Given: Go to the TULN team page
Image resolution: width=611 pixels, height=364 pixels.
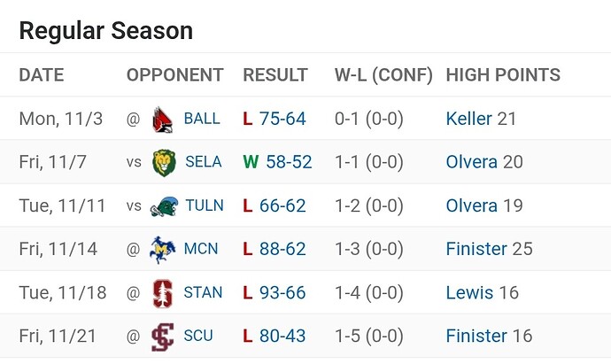Looking at the screenshot, I should coord(204,205).
